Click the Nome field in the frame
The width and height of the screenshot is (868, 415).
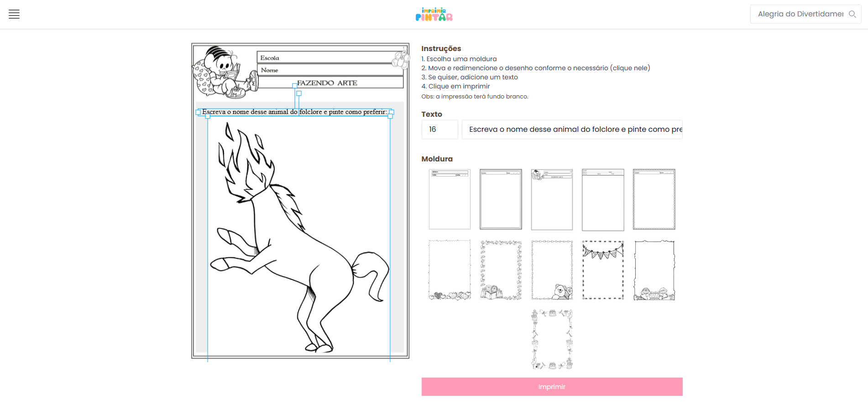click(x=329, y=70)
